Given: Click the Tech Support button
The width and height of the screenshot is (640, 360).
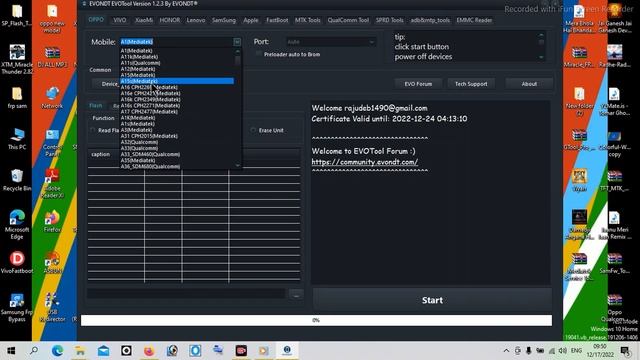Looking at the screenshot, I should [x=471, y=84].
